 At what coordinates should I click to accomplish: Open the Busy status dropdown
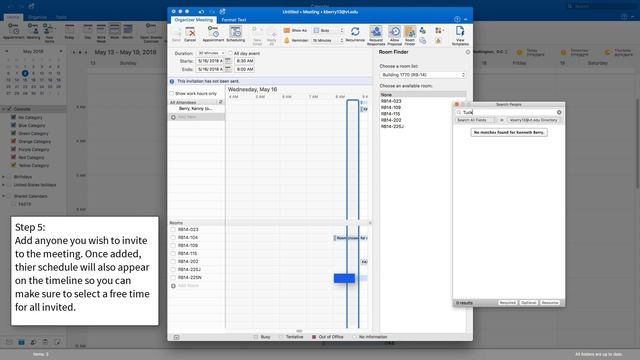329,31
